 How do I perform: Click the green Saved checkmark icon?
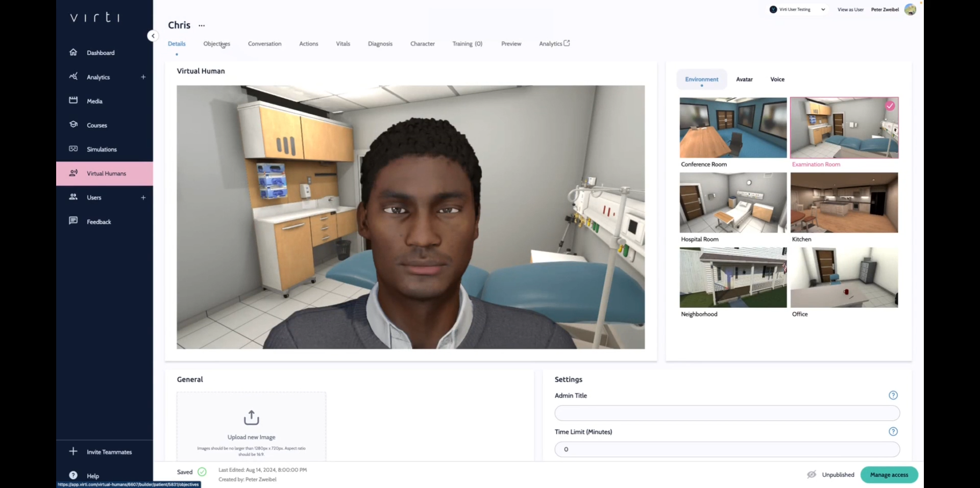pos(202,472)
